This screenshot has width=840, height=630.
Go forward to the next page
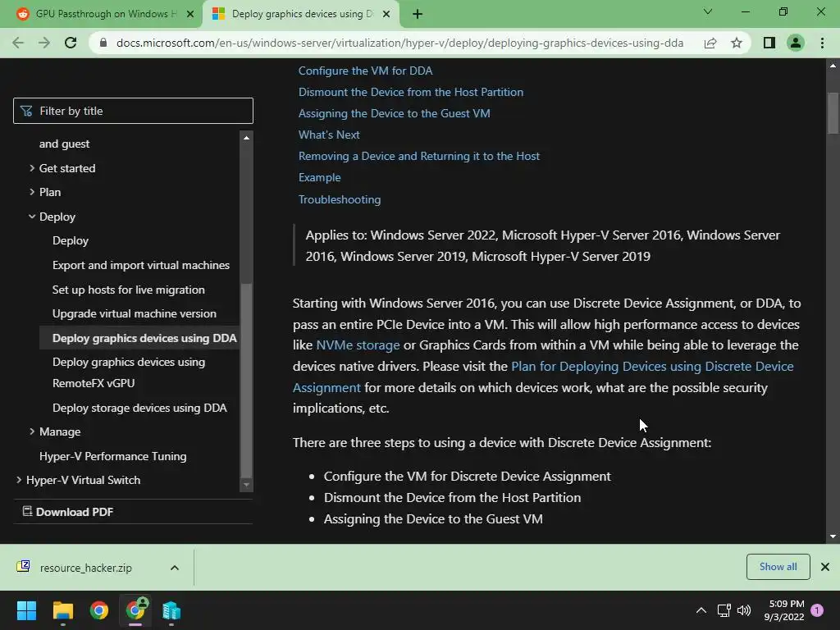coord(44,43)
